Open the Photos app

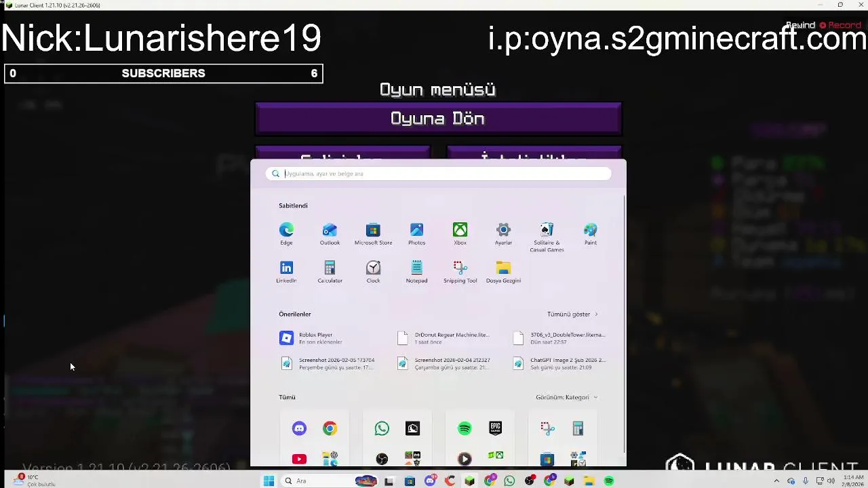pyautogui.click(x=416, y=234)
